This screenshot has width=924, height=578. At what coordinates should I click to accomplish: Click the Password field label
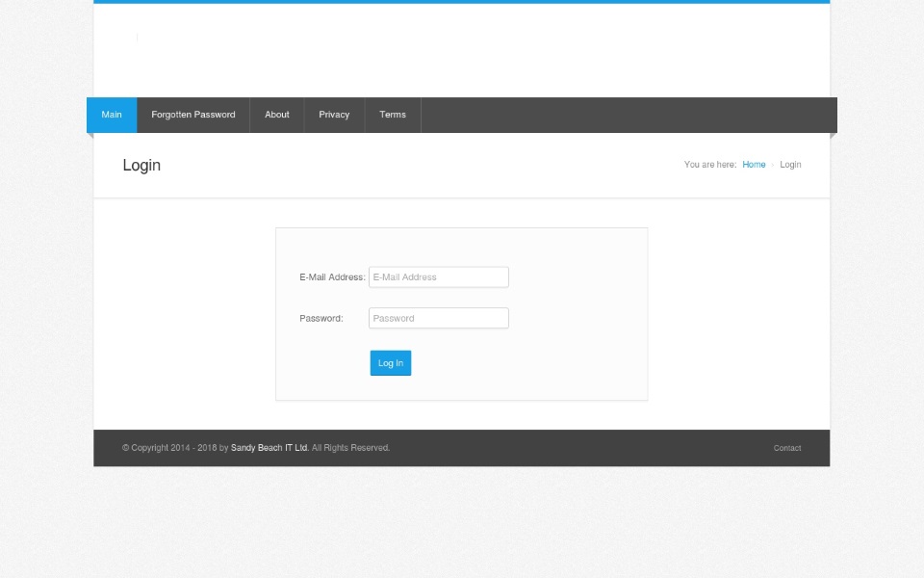pyautogui.click(x=321, y=318)
